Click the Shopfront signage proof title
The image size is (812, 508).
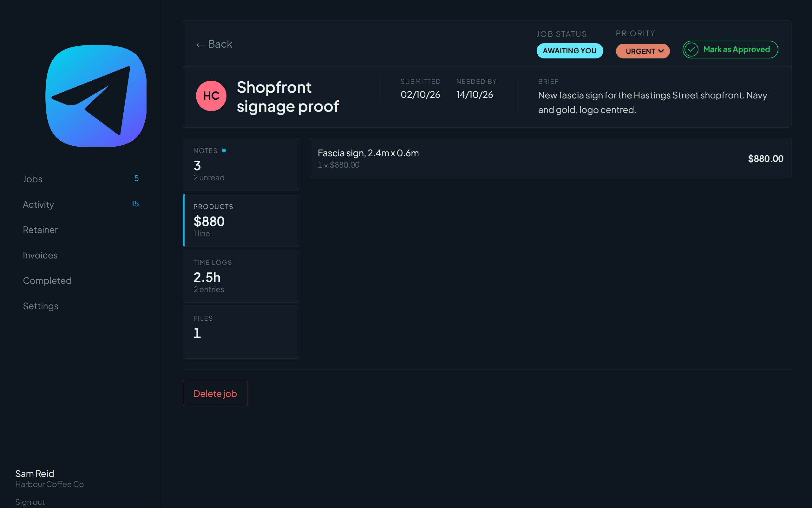point(288,97)
